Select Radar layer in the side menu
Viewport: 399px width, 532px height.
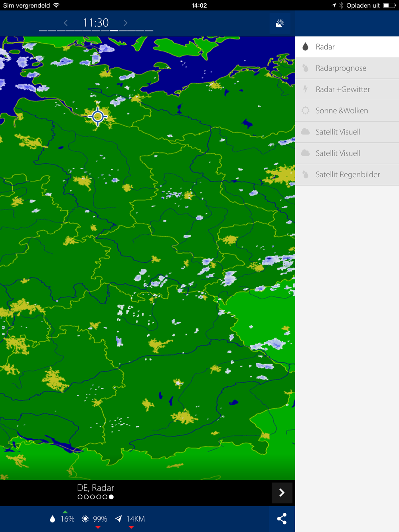coord(347,47)
